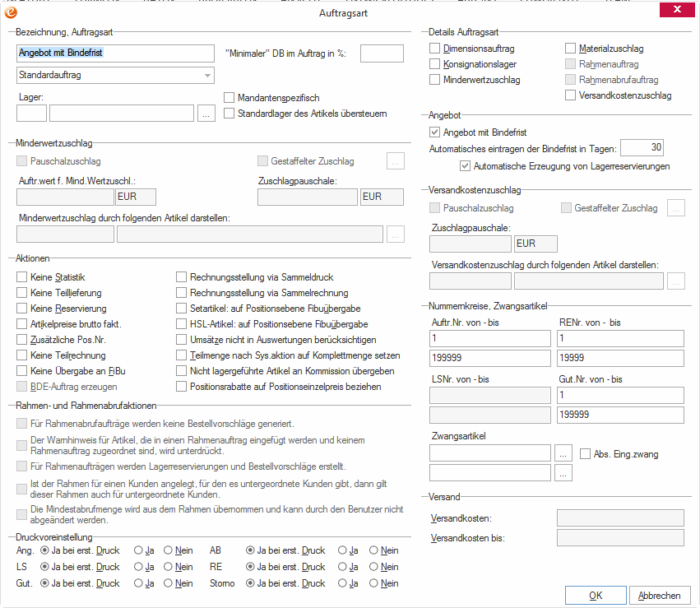Viewport: 700px width, 608px height.
Task: Click the orange app logo in the title bar
Action: [x=11, y=12]
